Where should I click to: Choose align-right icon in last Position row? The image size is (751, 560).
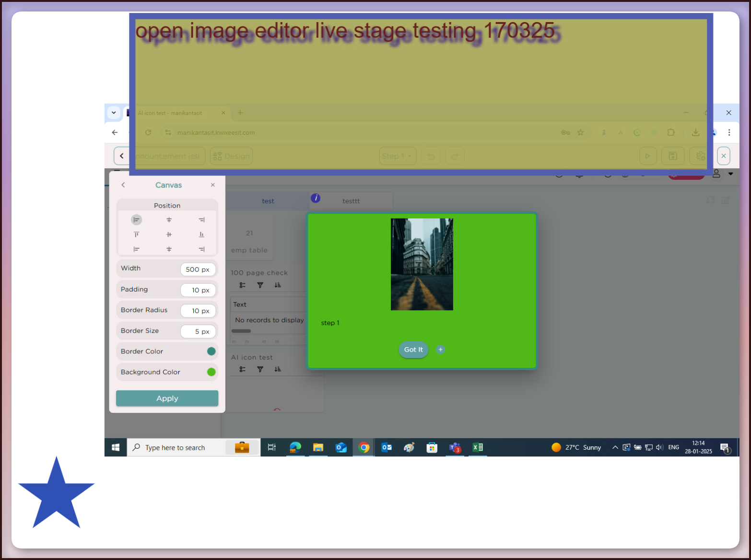point(201,249)
